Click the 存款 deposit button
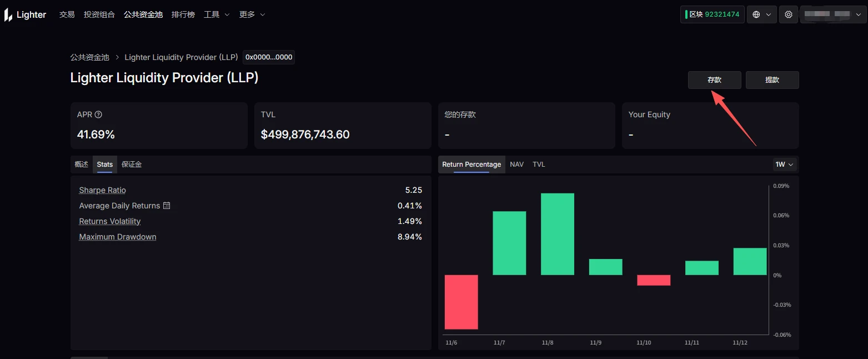The width and height of the screenshot is (868, 359). (714, 80)
